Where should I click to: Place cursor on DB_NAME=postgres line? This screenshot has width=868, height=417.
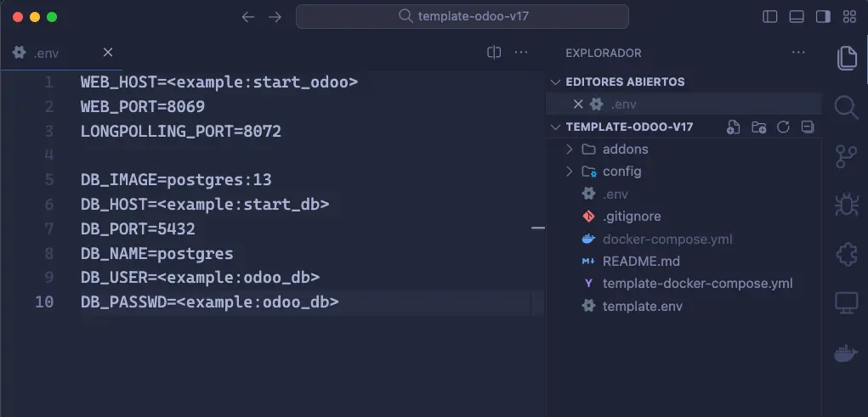157,253
